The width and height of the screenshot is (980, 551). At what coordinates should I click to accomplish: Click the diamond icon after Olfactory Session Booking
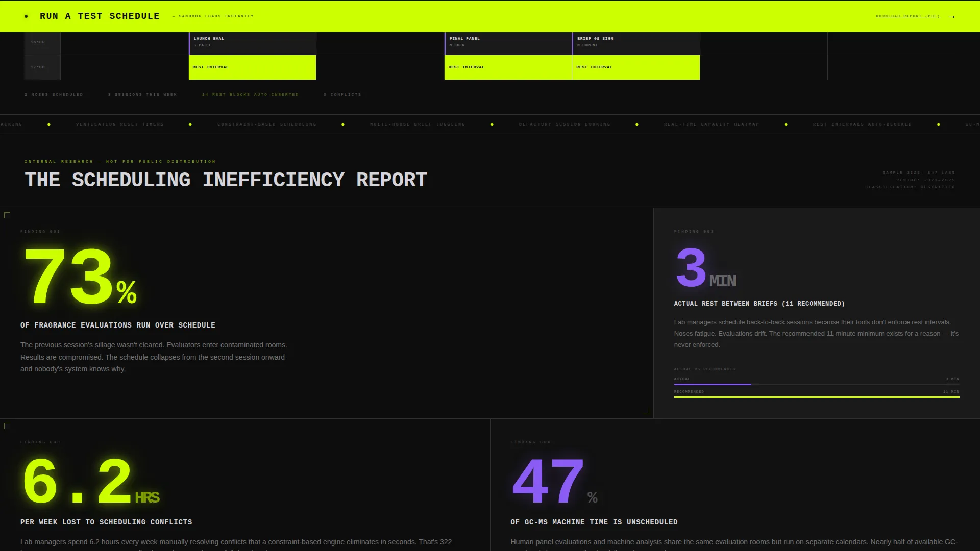pyautogui.click(x=637, y=124)
